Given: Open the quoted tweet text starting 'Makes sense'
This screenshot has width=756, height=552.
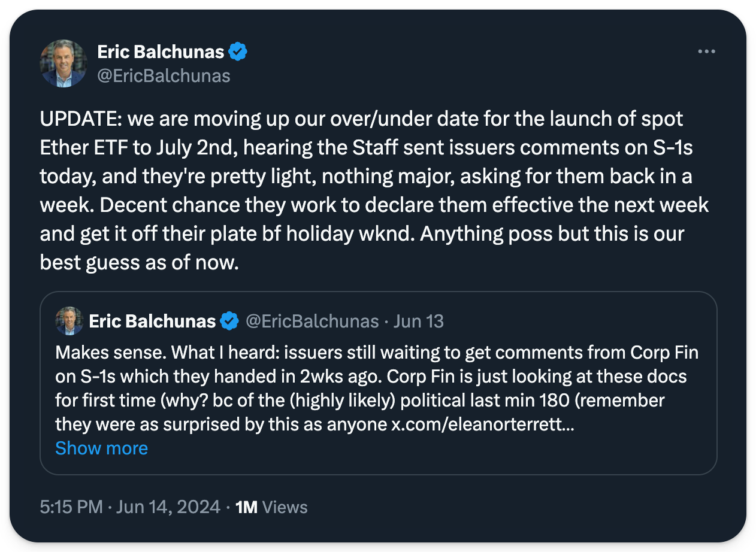Looking at the screenshot, I should 111,352.
